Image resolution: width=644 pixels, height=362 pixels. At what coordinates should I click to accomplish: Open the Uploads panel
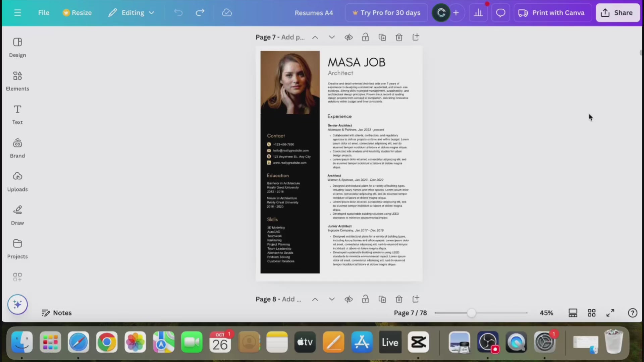[17, 182]
